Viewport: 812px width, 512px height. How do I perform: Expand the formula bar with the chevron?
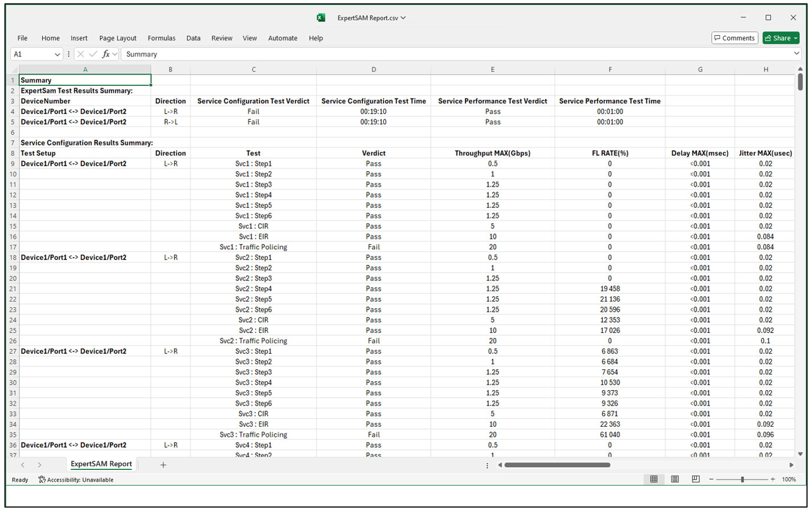point(796,53)
